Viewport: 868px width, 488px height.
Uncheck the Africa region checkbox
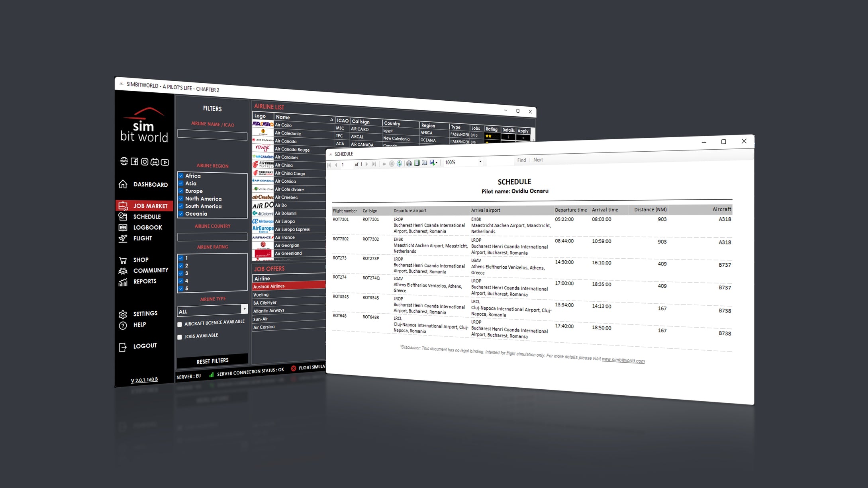181,176
